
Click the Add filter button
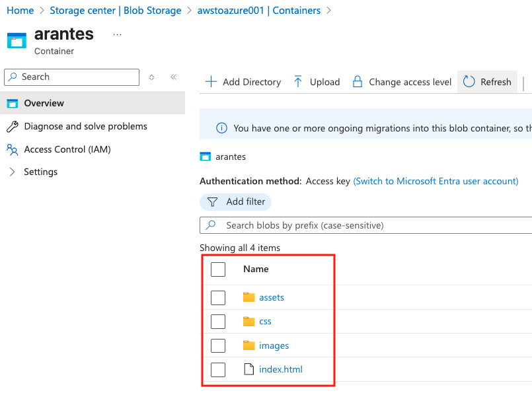236,201
